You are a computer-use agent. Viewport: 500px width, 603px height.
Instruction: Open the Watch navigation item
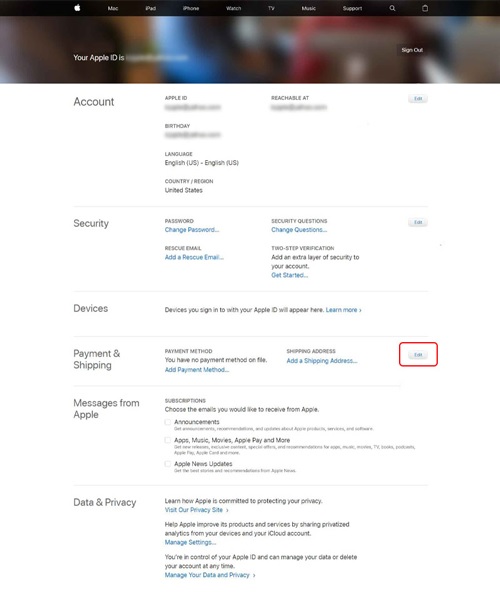coord(233,8)
